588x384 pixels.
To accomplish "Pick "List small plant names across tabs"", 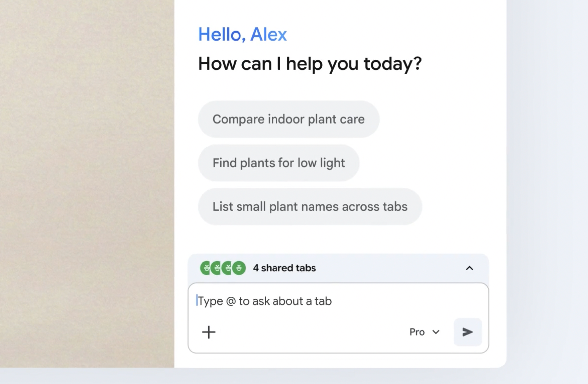I will (310, 207).
